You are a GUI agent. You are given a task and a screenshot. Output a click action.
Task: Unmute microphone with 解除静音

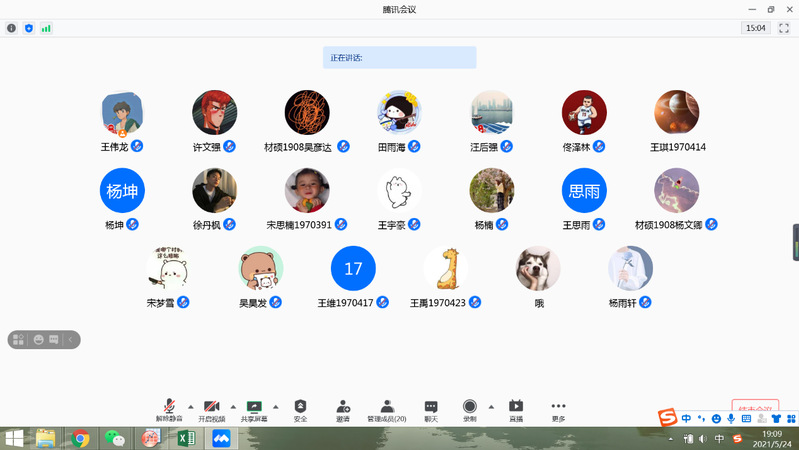point(169,410)
